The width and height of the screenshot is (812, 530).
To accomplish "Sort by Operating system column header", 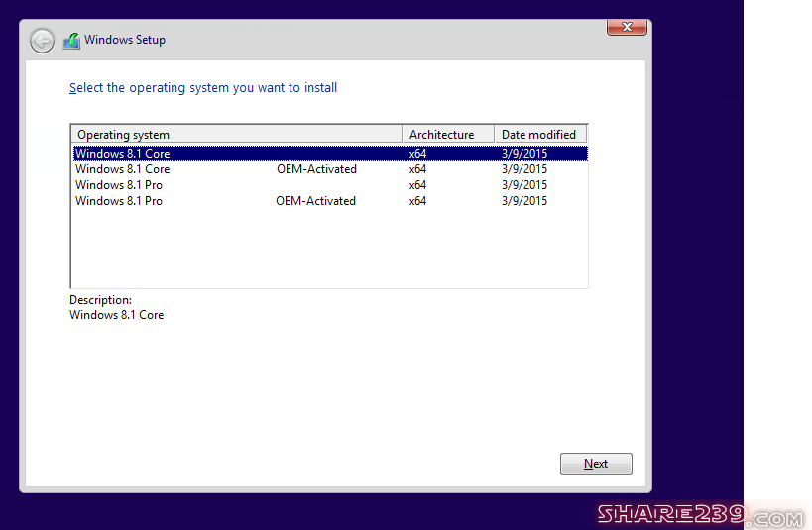I will coord(237,135).
